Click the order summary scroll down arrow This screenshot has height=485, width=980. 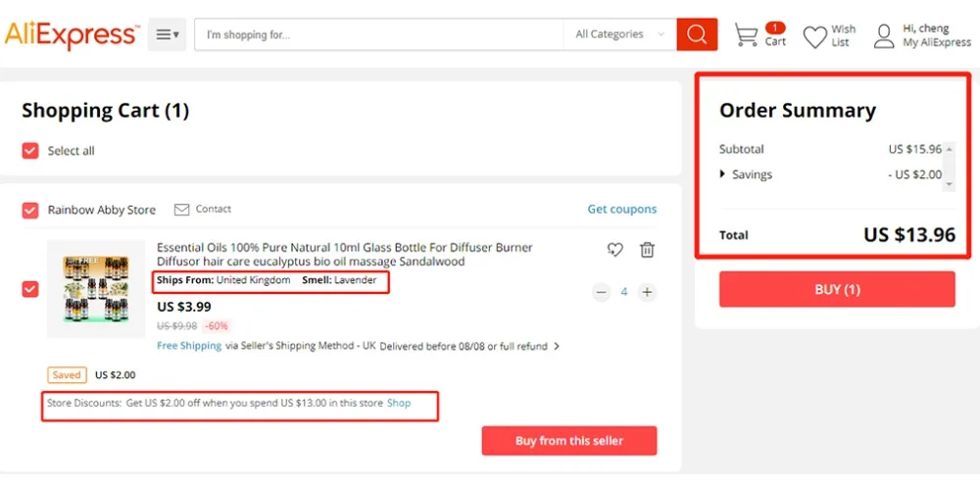click(949, 185)
